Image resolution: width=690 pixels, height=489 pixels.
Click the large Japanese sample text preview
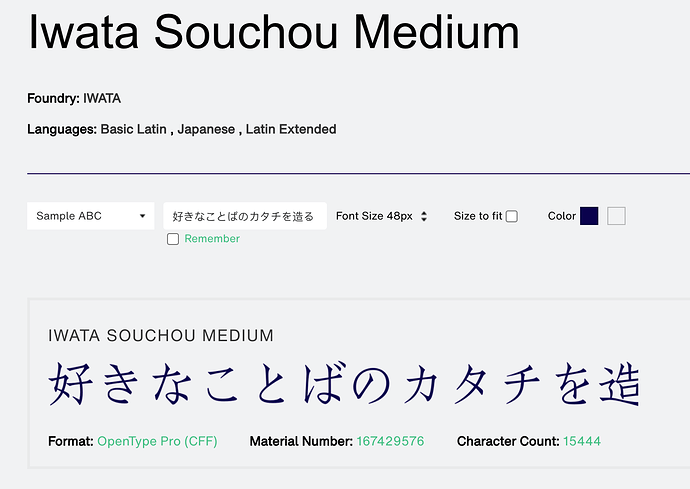click(345, 386)
